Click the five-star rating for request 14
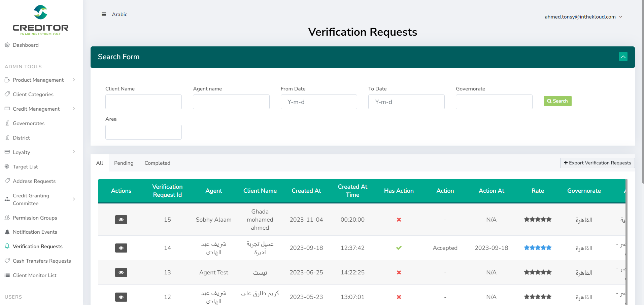644x305 pixels. pyautogui.click(x=538, y=248)
